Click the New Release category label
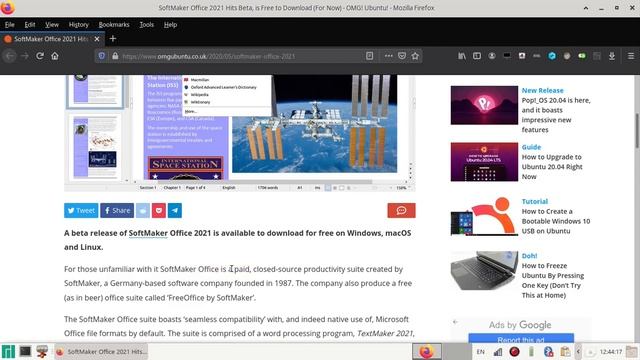This screenshot has height=360, width=640. pyautogui.click(x=542, y=90)
